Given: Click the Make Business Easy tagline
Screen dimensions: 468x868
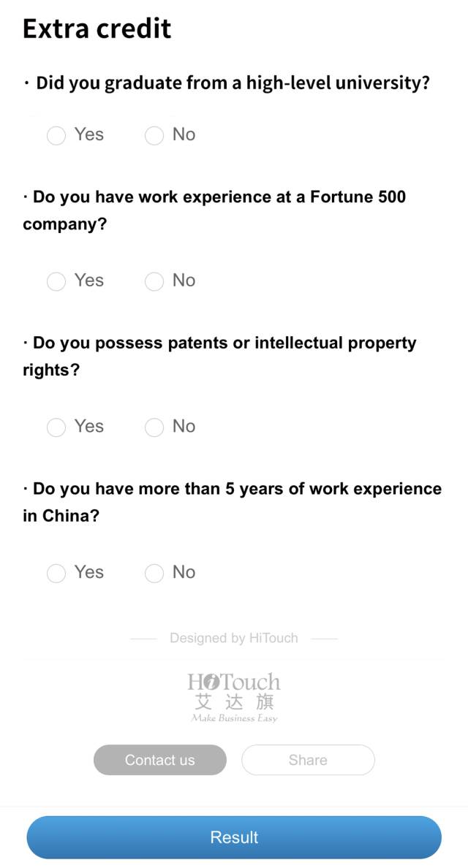Looking at the screenshot, I should coord(234,718).
